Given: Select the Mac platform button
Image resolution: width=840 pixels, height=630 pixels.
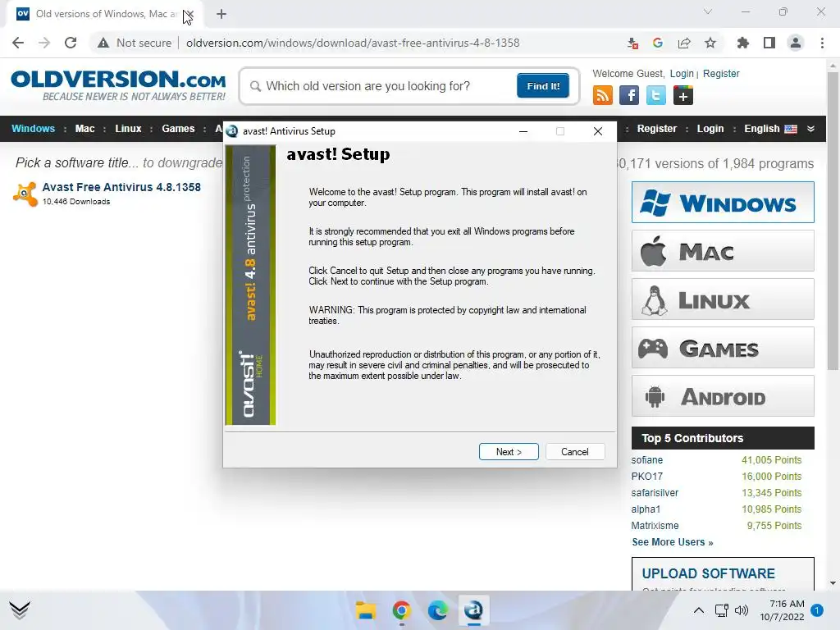Looking at the screenshot, I should 723,251.
